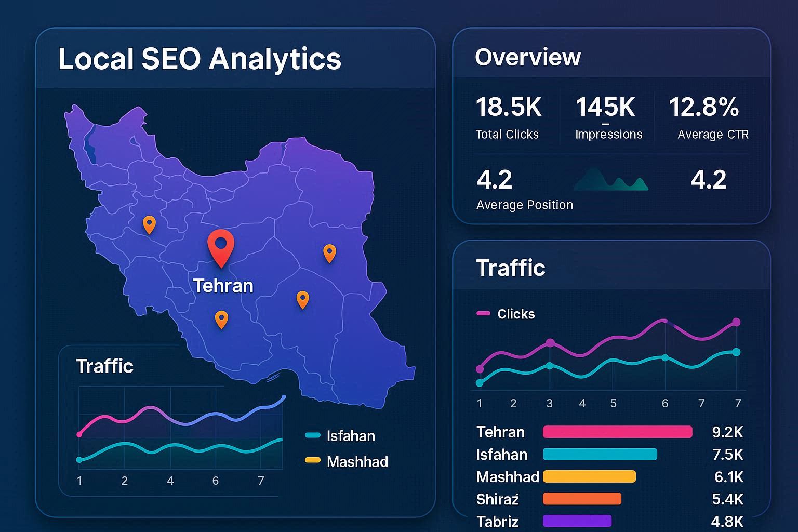Click the orange pin southeast of Tehran label
This screenshot has width=798, height=532.
pyautogui.click(x=302, y=299)
